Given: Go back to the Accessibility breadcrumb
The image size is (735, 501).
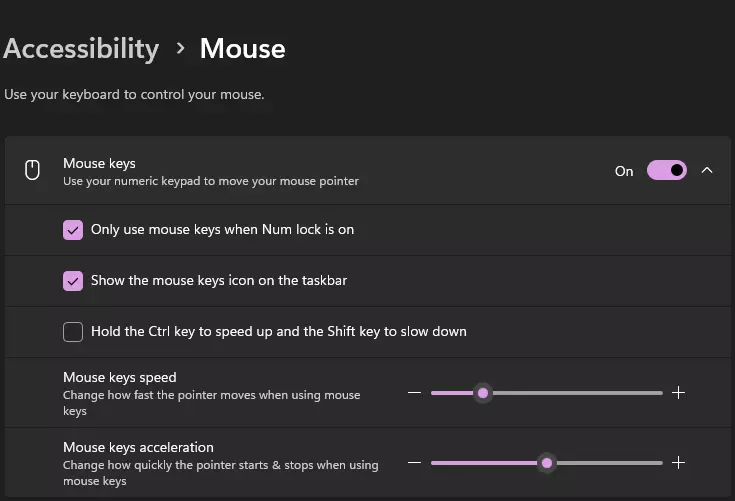Looking at the screenshot, I should coord(81,48).
